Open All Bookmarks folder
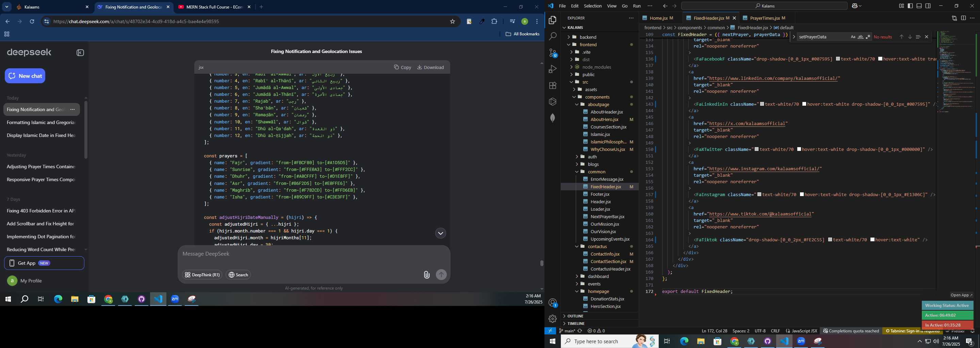 click(x=522, y=34)
